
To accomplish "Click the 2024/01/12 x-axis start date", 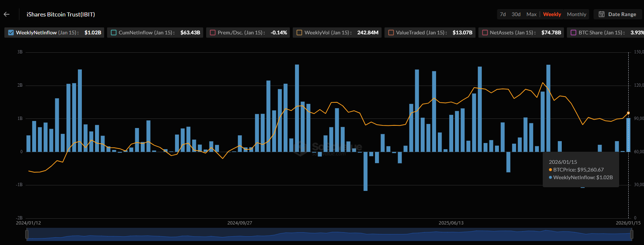I will pyautogui.click(x=29, y=223).
